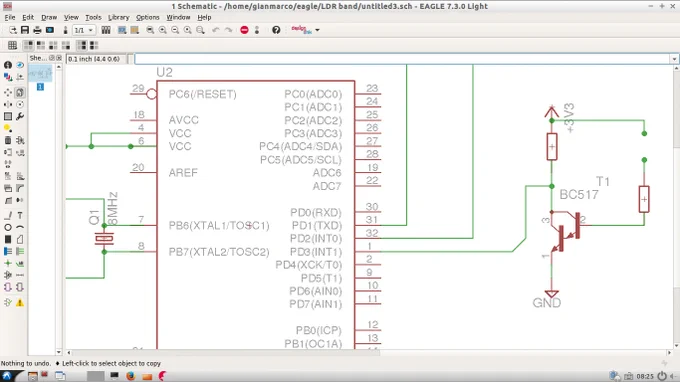Click the Undo arrow icon

click(x=216, y=30)
